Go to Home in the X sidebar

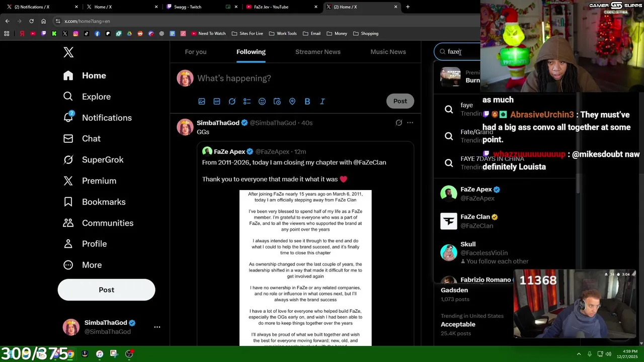[x=85, y=75]
